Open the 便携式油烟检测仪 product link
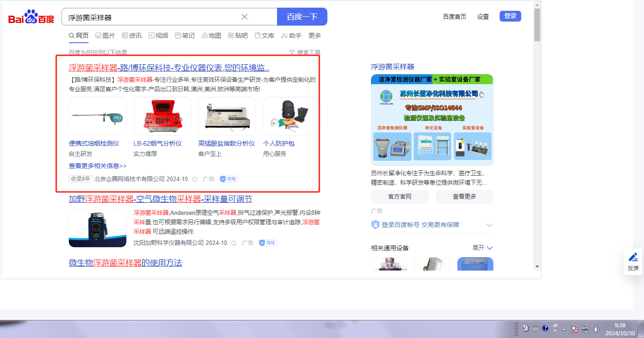Viewport: 644px width, 338px height. pyautogui.click(x=94, y=143)
